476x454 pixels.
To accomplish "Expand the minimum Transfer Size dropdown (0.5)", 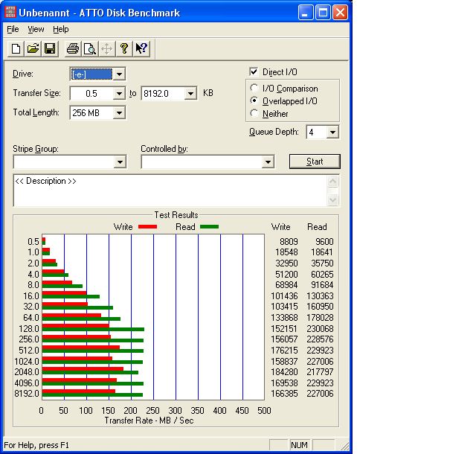I will (119, 93).
